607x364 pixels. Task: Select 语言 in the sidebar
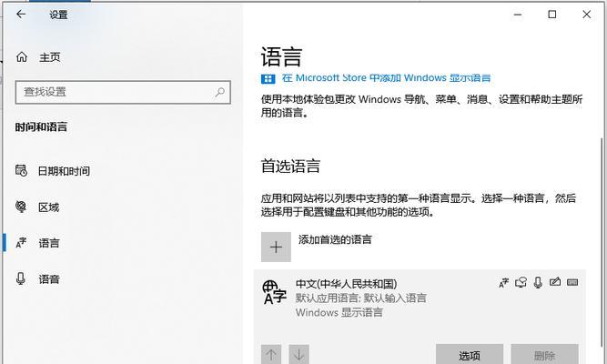(48, 243)
